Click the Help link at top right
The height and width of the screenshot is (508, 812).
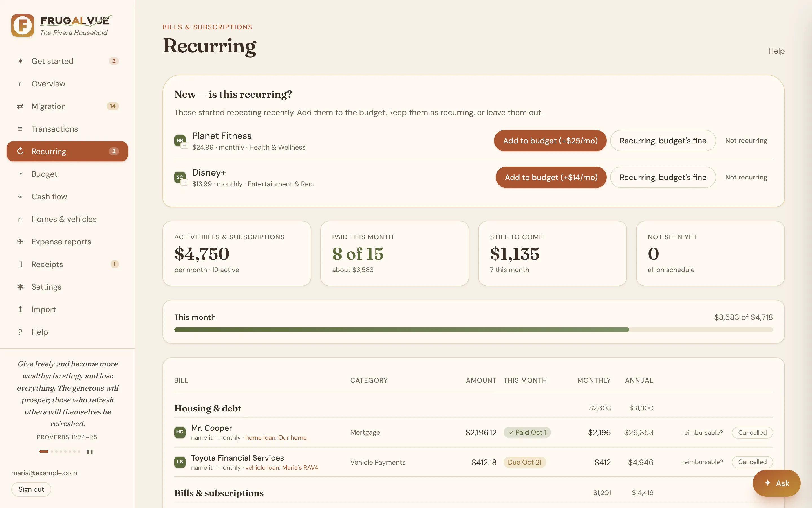pyautogui.click(x=776, y=51)
